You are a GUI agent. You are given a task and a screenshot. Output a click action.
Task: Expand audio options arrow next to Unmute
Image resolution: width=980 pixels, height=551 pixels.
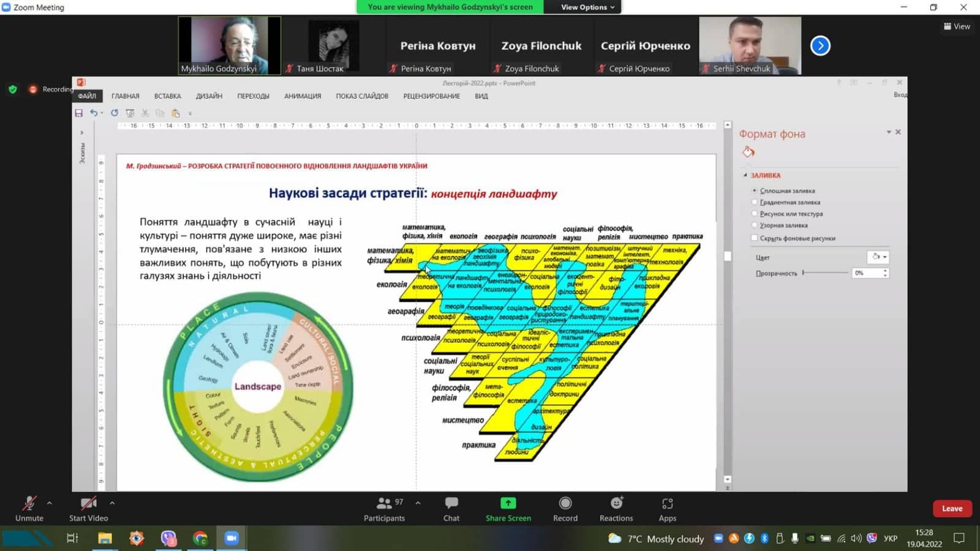point(50,503)
